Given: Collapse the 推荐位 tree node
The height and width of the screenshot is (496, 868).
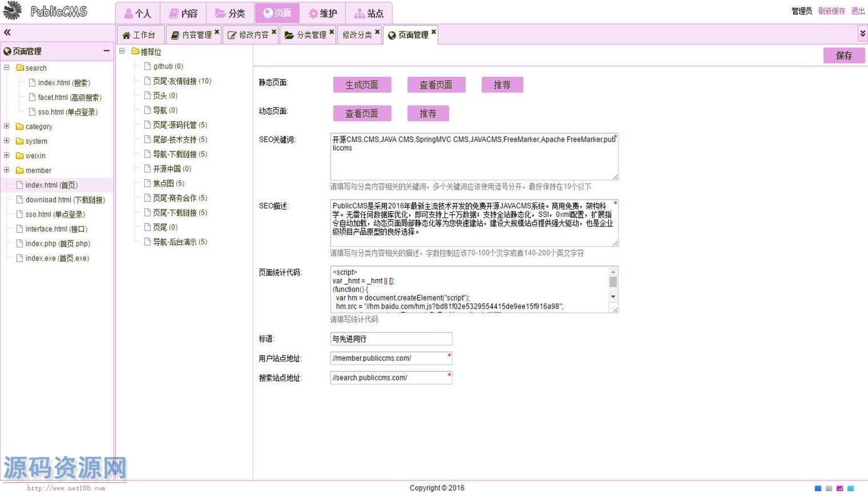Looking at the screenshot, I should 122,51.
